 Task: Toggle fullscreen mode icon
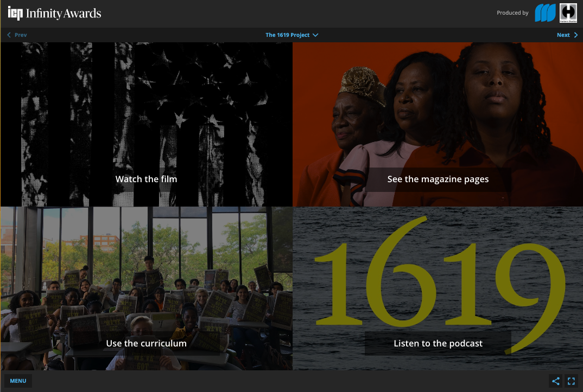coord(572,381)
